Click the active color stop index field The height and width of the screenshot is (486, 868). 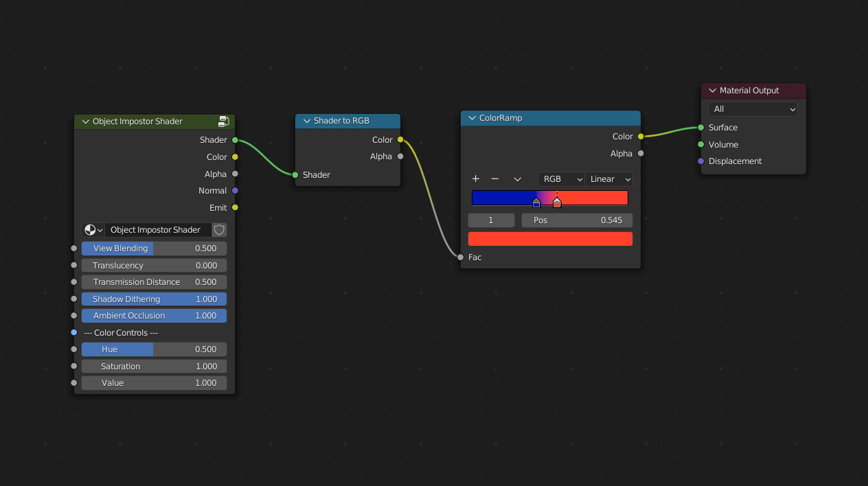pyautogui.click(x=491, y=220)
